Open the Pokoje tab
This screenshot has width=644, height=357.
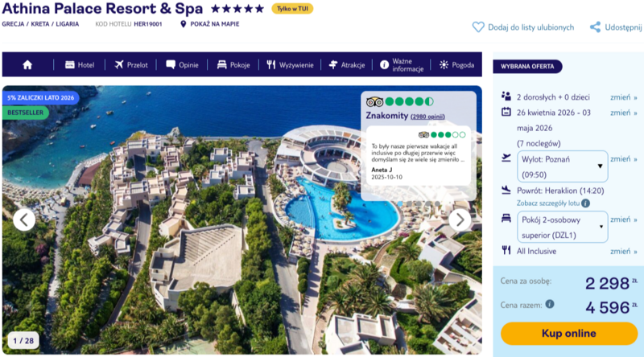click(233, 65)
